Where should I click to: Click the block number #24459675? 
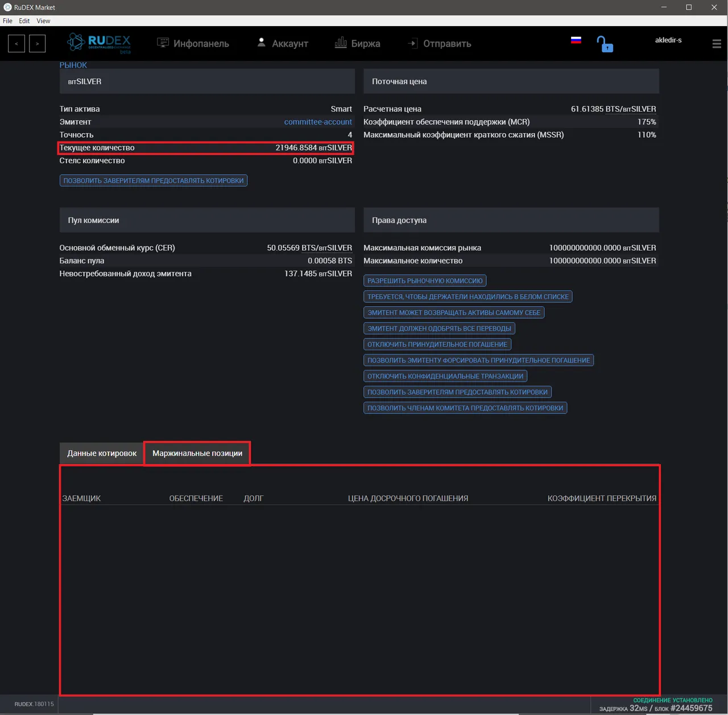[x=692, y=708]
